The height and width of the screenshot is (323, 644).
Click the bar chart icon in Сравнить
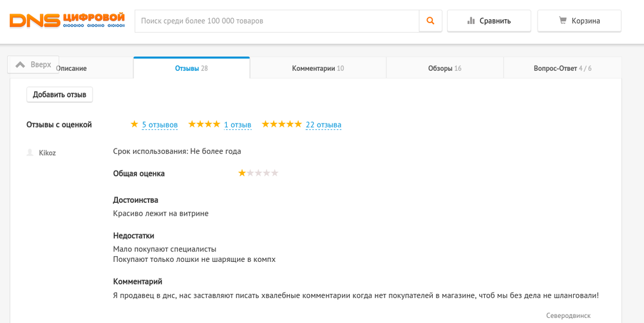click(x=471, y=21)
